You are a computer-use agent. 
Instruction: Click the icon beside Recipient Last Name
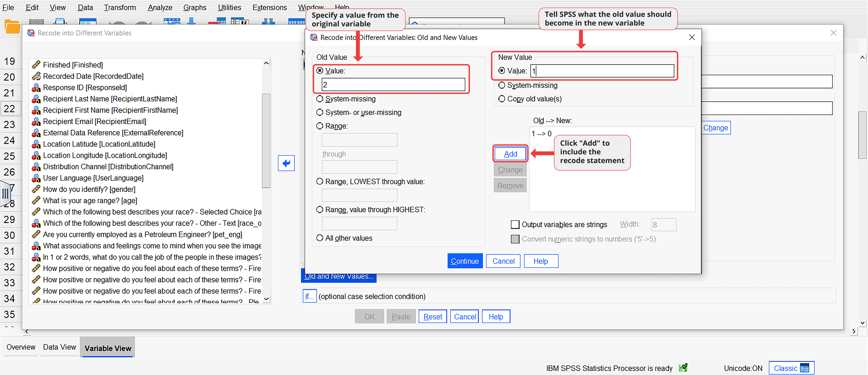coord(36,99)
